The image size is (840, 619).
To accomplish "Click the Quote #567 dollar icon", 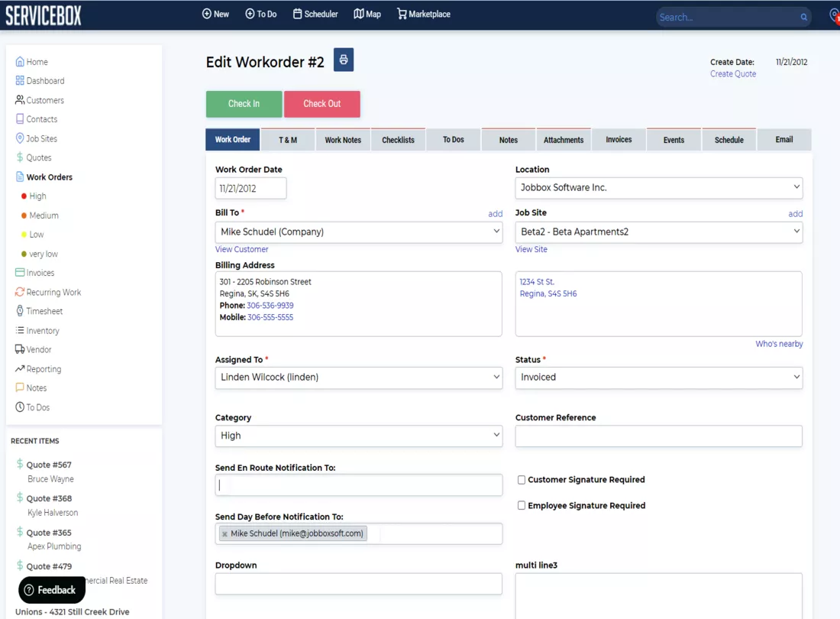I will 20,464.
